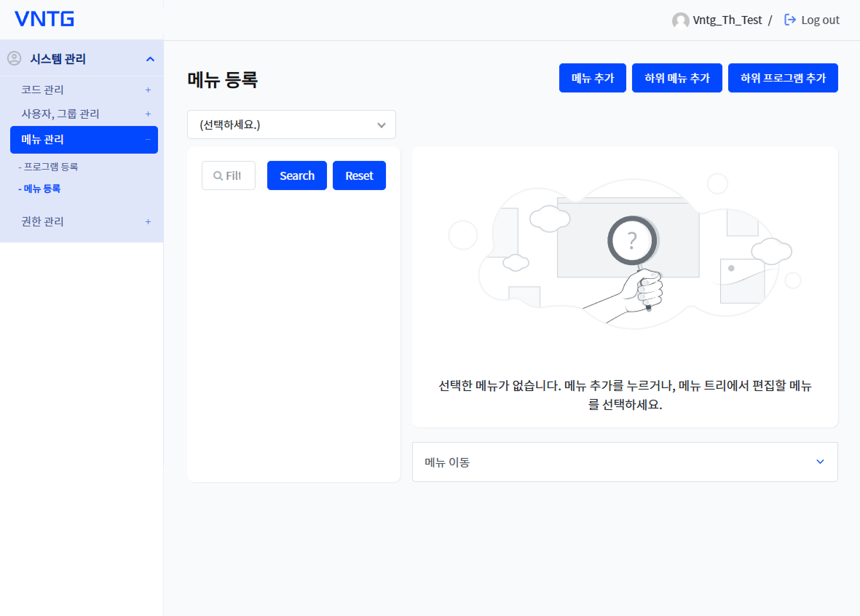860x616 pixels.
Task: Click the 시스템 관리 person icon
Action: click(14, 58)
